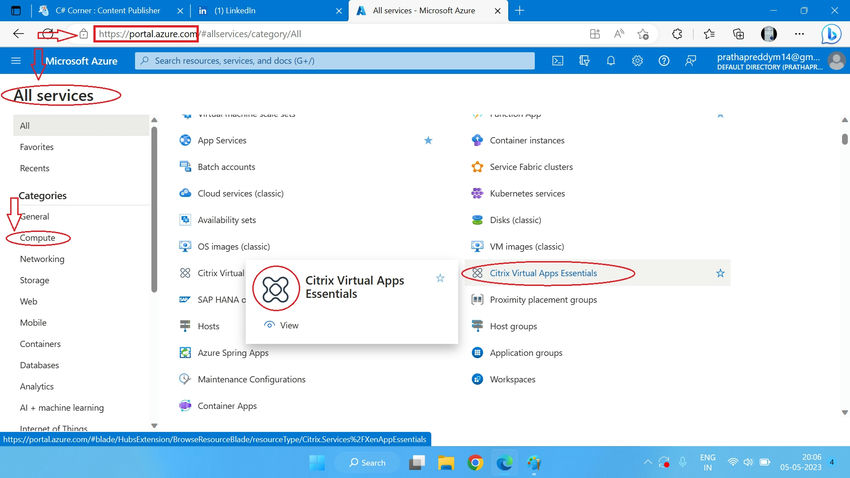
Task: Open browser extensions puzzle icon
Action: click(x=677, y=34)
